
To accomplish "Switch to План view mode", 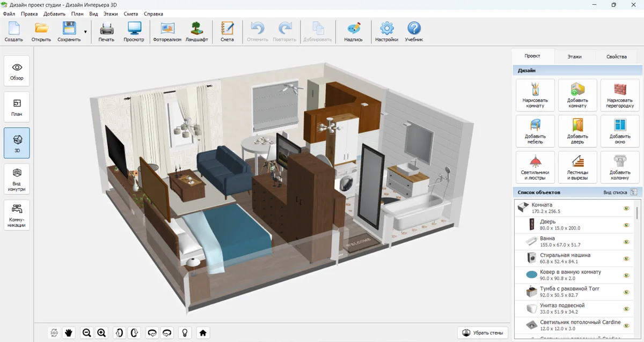I will [x=17, y=107].
